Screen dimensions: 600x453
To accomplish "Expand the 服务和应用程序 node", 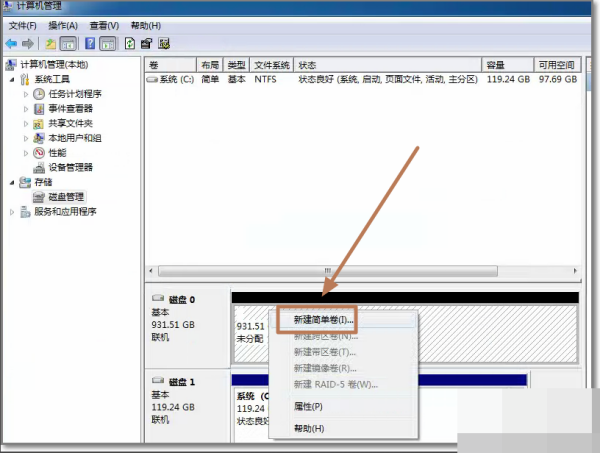I will (12, 212).
